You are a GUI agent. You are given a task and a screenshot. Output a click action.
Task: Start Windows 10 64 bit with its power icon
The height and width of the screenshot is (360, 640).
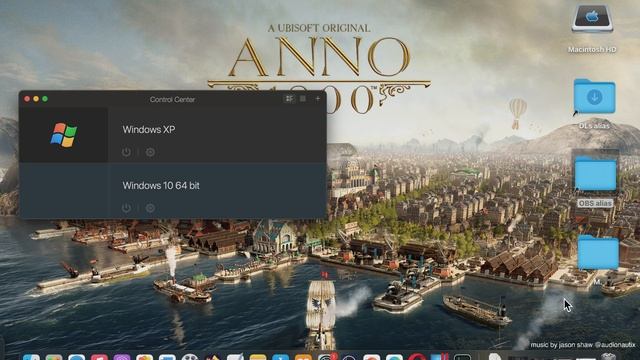pos(127,208)
